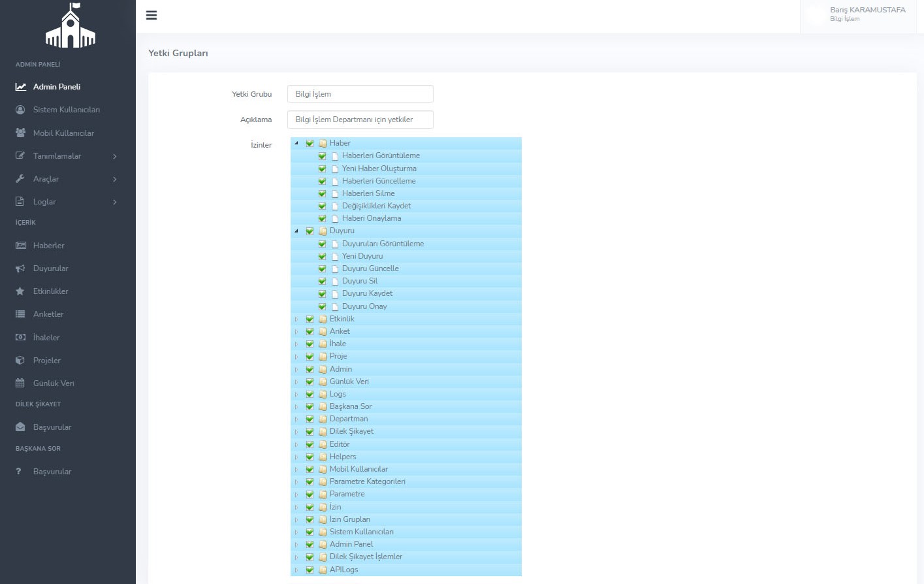Image resolution: width=924 pixels, height=584 pixels.
Task: Click the İhaleler money icon
Action: click(20, 337)
